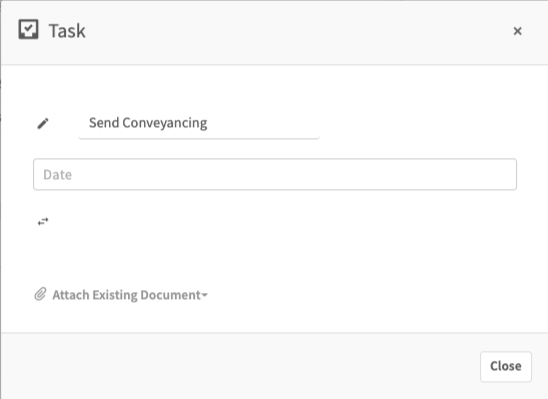Screen dimensions: 548x399
Task: Click the two-way arrows transfer icon
Action: (43, 222)
